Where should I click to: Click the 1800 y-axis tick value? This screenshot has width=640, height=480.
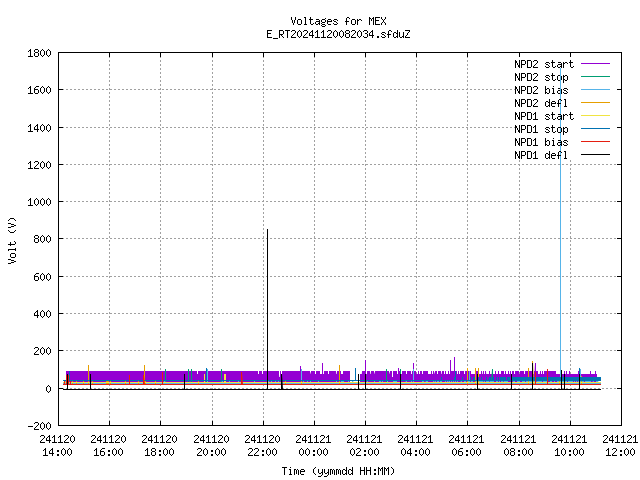39,53
